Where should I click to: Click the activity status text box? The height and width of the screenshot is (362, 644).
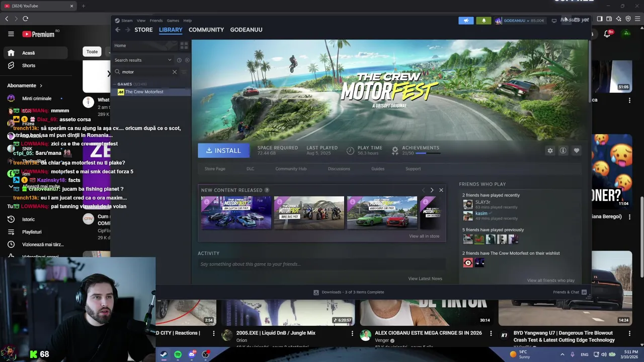pos(322,264)
